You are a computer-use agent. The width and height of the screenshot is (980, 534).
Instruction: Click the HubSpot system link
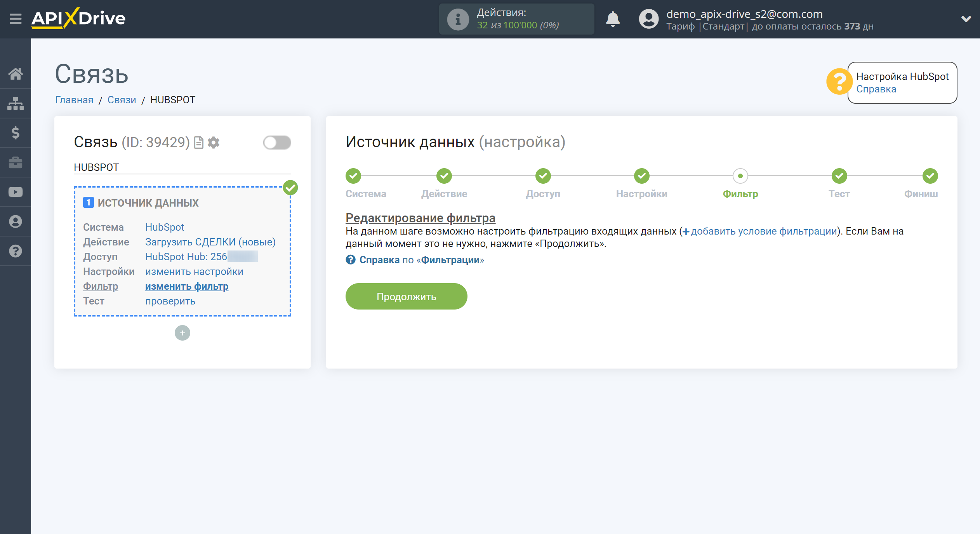[x=165, y=227]
